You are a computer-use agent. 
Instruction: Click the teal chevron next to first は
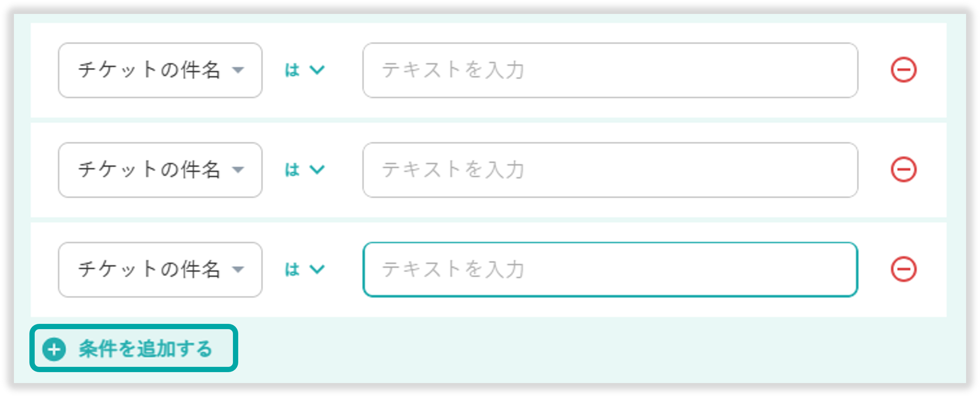click(317, 70)
